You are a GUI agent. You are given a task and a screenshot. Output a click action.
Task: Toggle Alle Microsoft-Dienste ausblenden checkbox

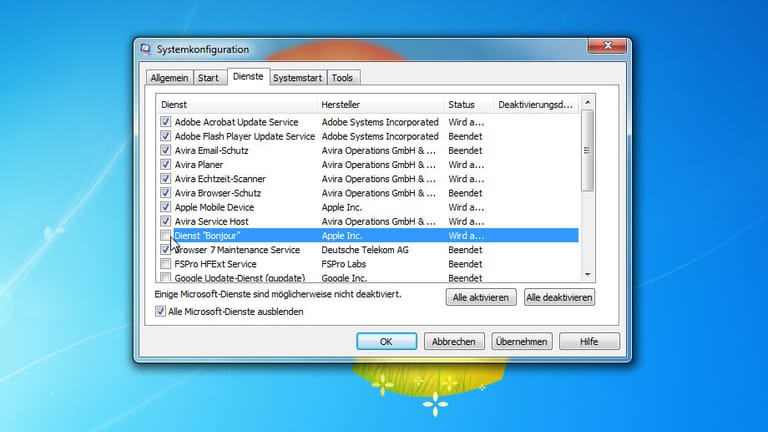tap(160, 311)
